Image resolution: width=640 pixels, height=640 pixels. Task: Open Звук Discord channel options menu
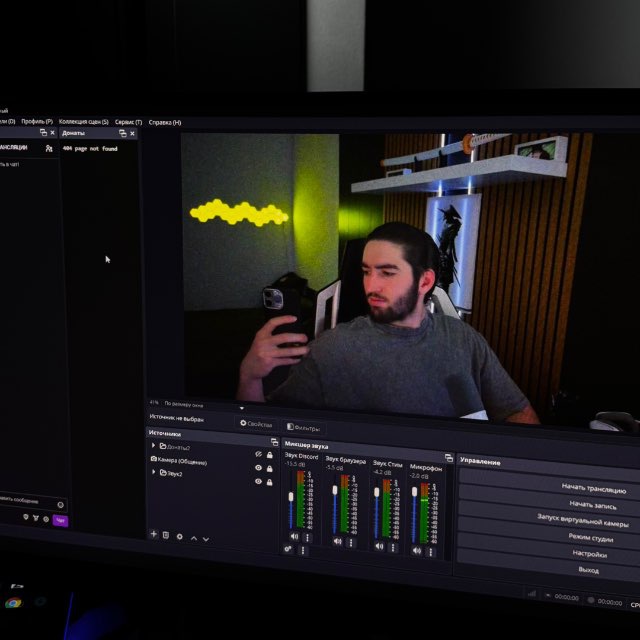tap(308, 538)
